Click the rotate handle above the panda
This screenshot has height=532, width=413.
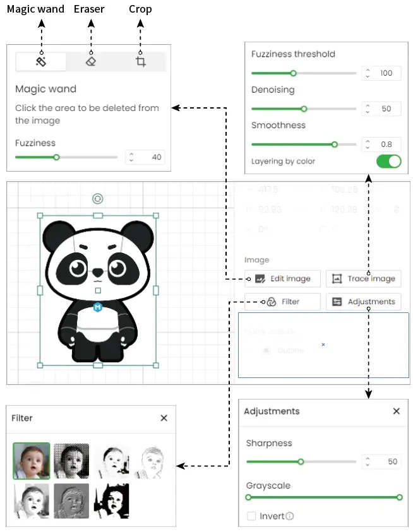(x=98, y=199)
